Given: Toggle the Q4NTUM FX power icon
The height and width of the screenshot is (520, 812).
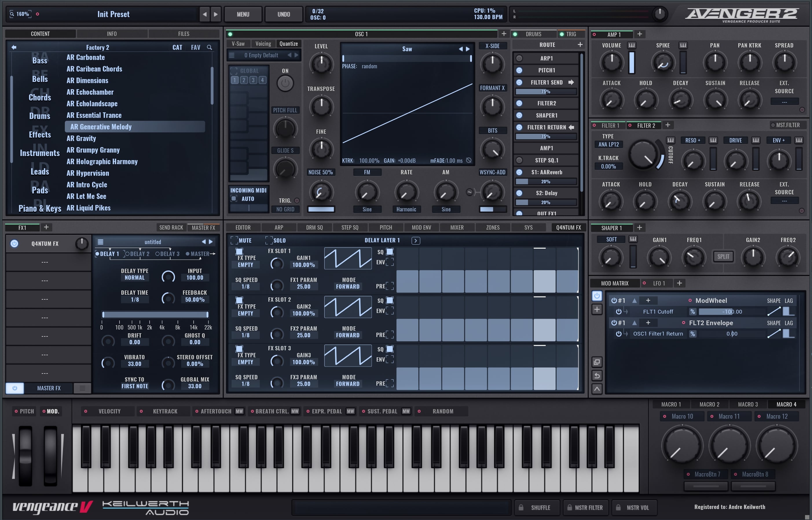Looking at the screenshot, I should pyautogui.click(x=14, y=243).
